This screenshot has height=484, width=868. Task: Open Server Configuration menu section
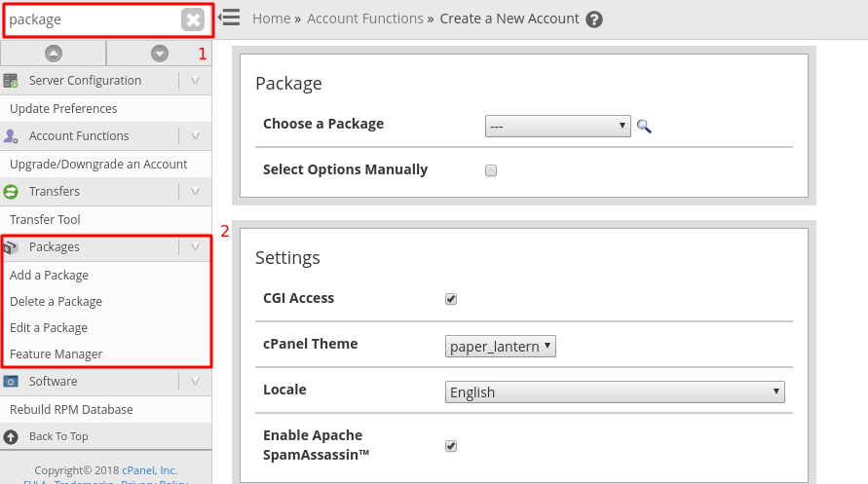click(x=86, y=81)
